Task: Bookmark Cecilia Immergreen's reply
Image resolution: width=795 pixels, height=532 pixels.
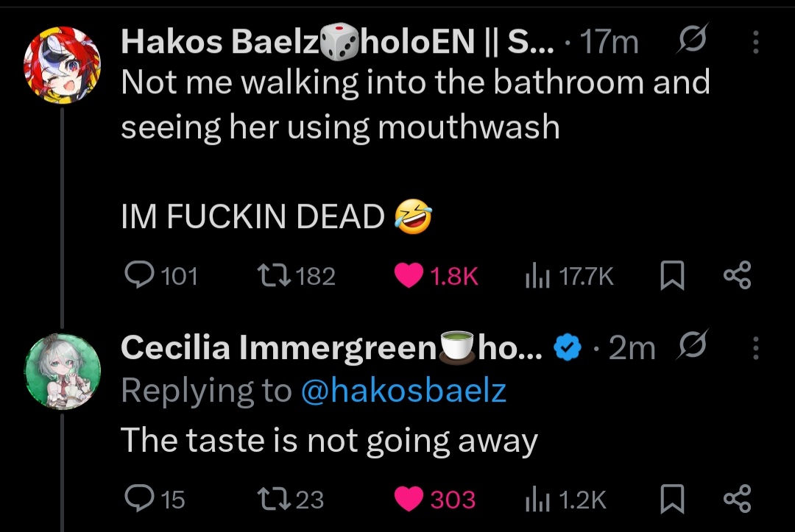Action: (672, 499)
